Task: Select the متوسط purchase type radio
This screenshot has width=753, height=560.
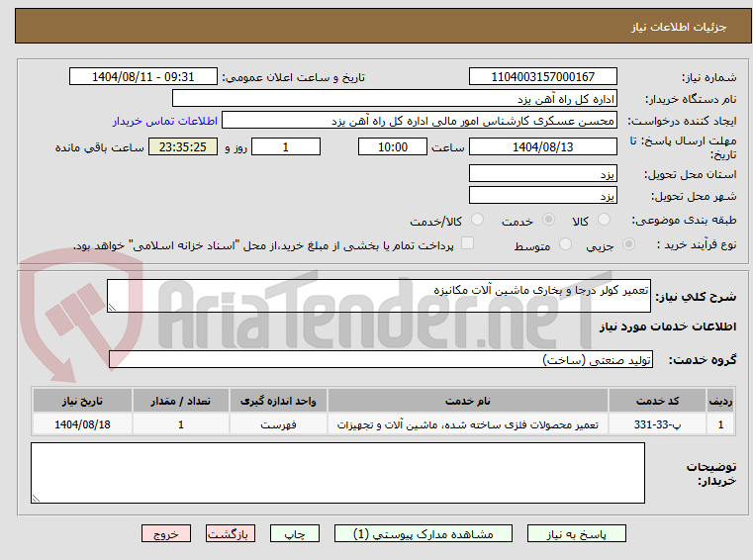Action: point(566,244)
